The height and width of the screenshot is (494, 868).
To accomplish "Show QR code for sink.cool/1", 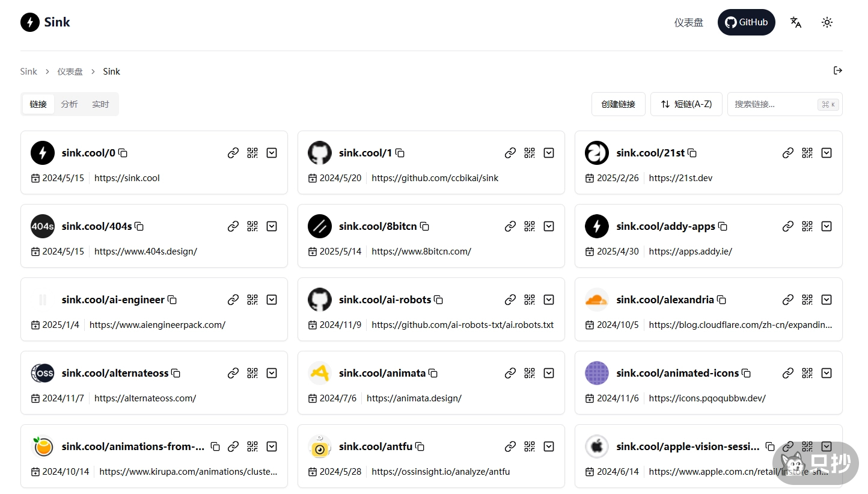I will pyautogui.click(x=530, y=153).
